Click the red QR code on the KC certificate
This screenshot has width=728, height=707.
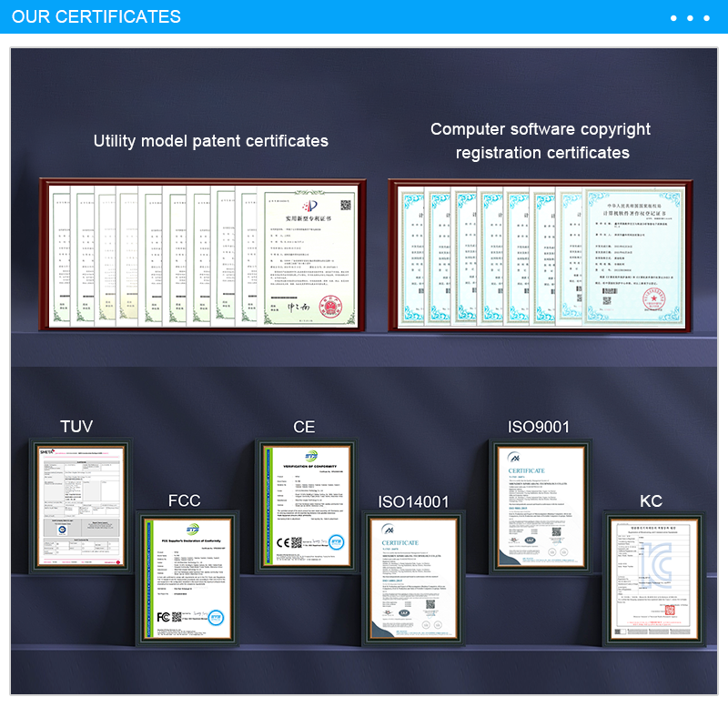coord(671,611)
